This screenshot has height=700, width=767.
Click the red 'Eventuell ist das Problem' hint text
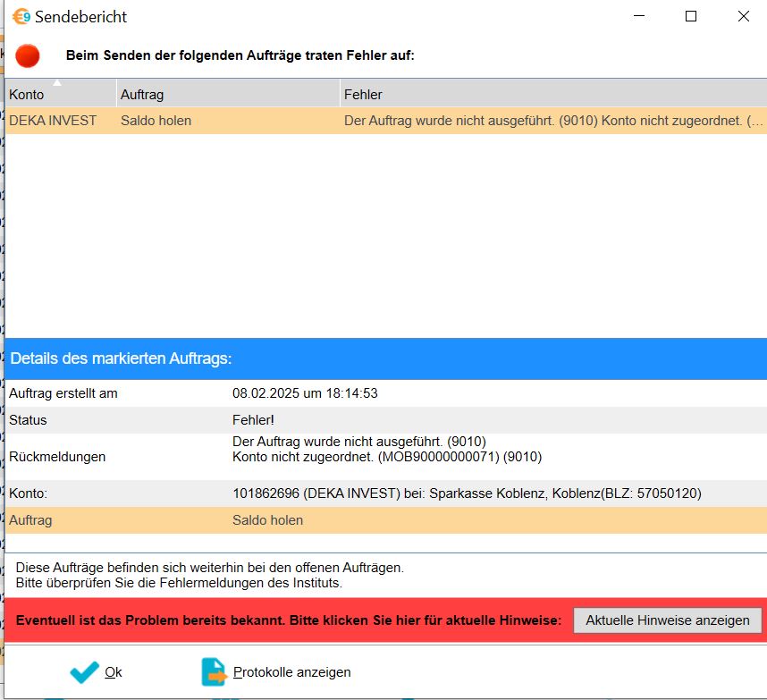click(289, 620)
